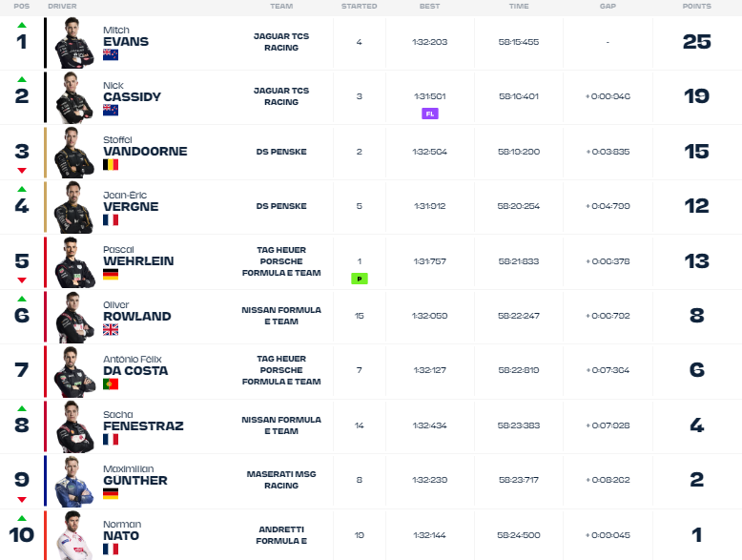Select the POINTS column header

(696, 6)
